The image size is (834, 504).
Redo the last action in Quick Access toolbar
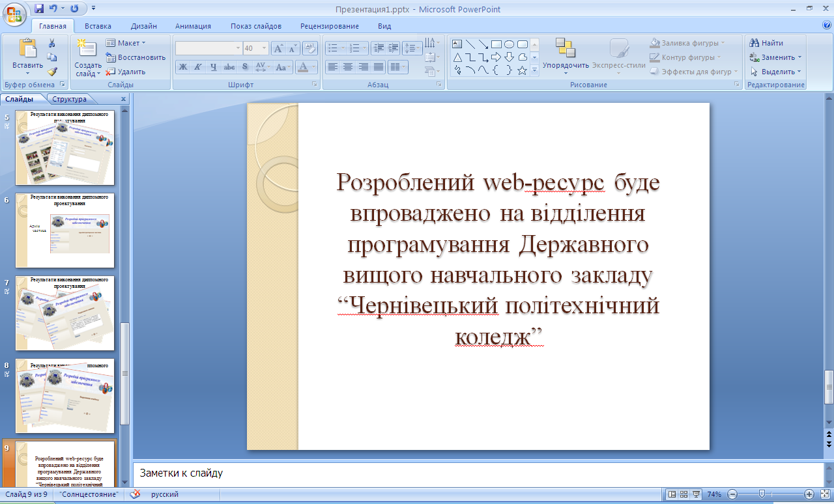(74, 8)
